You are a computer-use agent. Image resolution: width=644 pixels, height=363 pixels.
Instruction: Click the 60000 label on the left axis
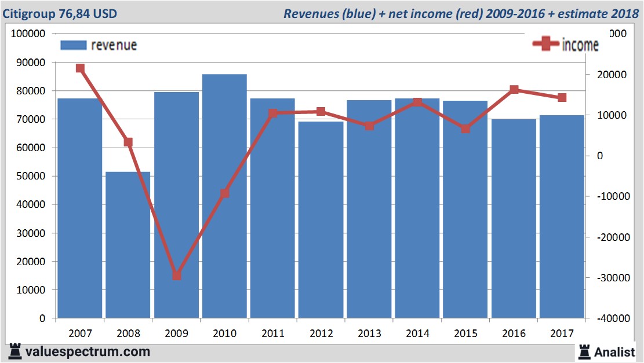(31, 148)
